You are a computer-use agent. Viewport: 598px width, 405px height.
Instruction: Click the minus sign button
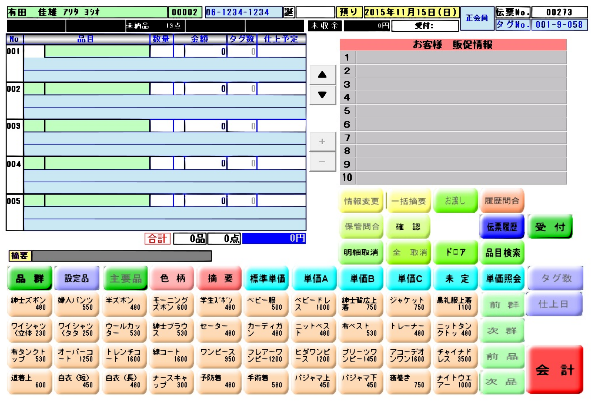pos(322,162)
